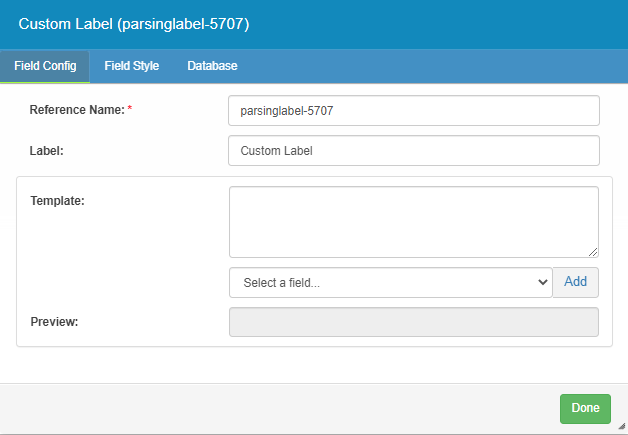Focus the Label text input
Viewport: 628px width, 435px height.
[x=413, y=151]
